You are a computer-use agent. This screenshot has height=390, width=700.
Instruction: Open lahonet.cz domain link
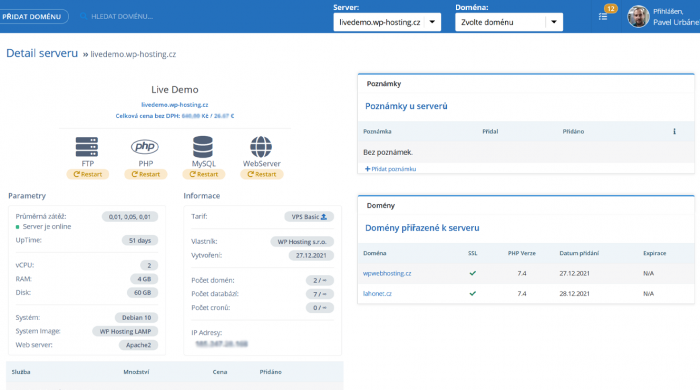[x=377, y=294]
